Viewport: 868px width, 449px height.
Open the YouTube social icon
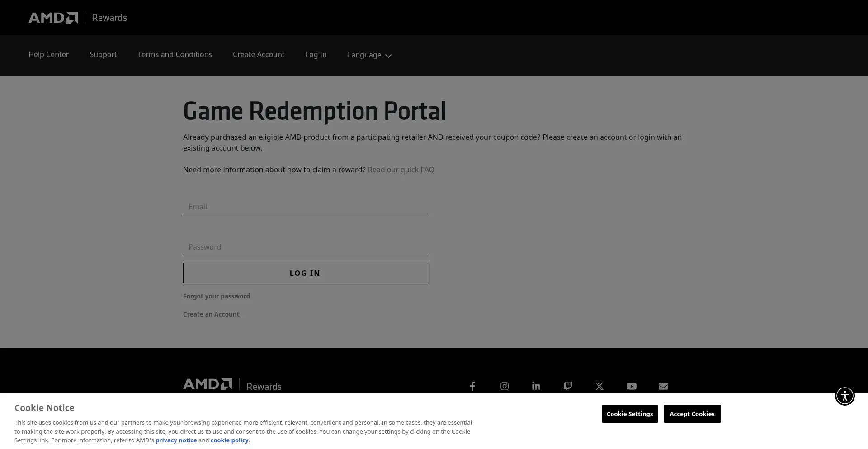point(632,386)
